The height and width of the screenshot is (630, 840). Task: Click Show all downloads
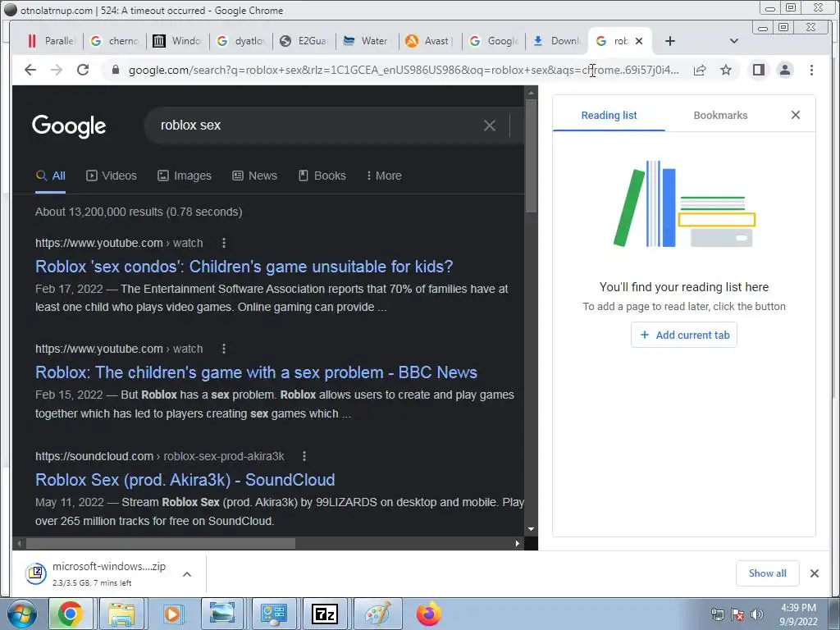[x=767, y=573]
